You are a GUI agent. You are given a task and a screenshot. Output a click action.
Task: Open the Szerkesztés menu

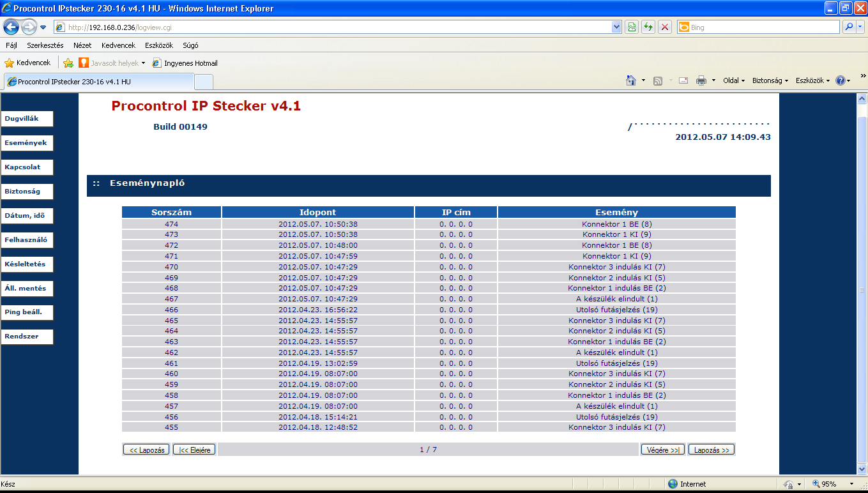click(45, 45)
